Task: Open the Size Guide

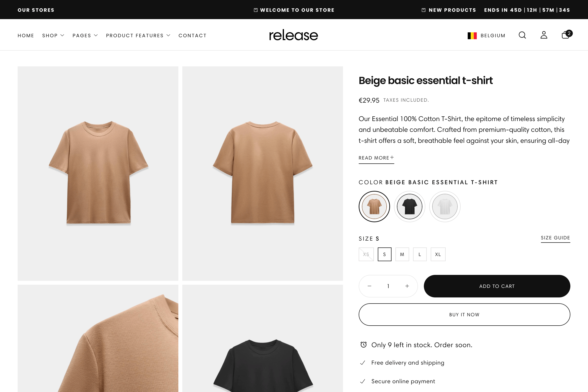Action: pyautogui.click(x=555, y=238)
